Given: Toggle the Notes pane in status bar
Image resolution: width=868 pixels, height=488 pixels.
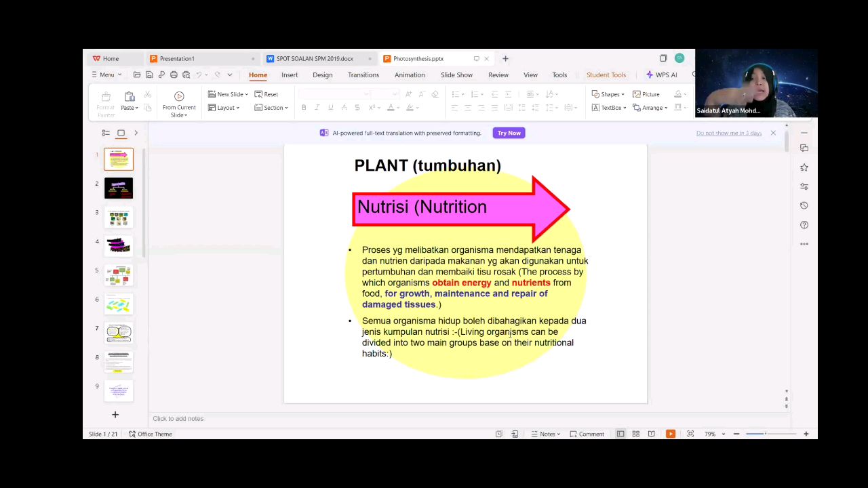Looking at the screenshot, I should pos(546,434).
